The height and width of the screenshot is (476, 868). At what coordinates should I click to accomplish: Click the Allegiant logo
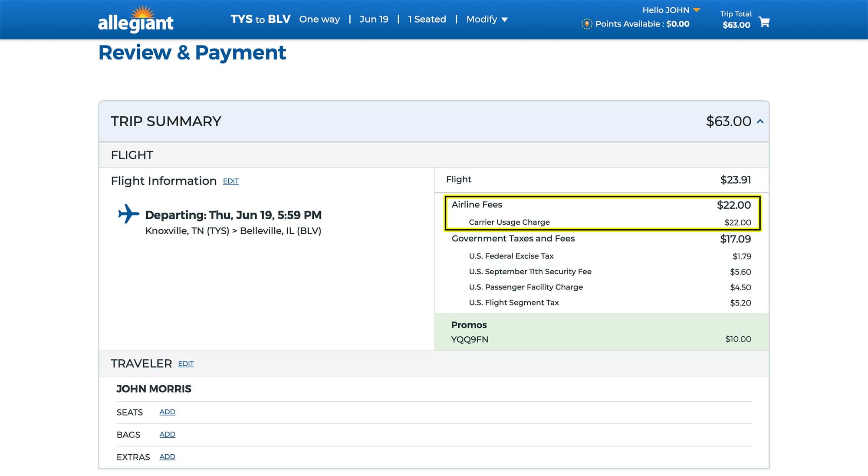coord(135,20)
